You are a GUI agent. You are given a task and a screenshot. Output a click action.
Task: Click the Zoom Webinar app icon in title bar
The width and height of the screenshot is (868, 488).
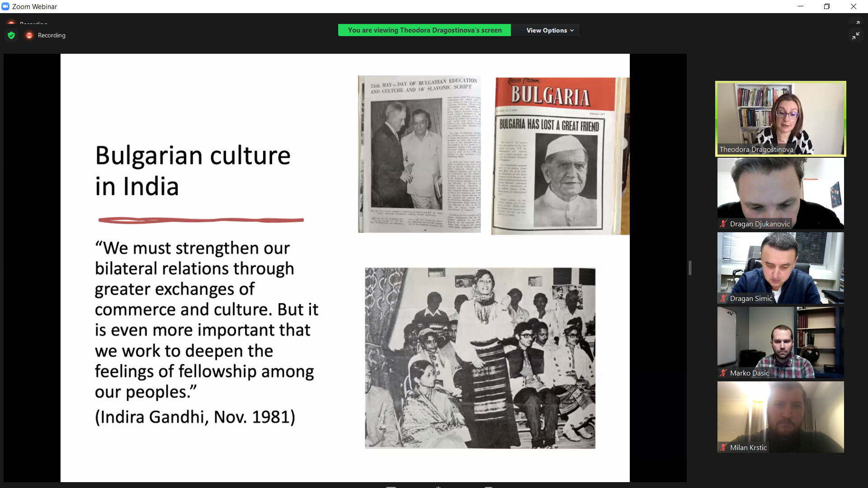pos(5,6)
